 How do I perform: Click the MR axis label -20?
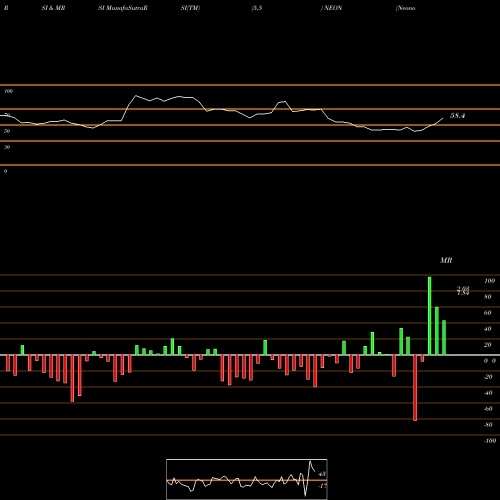(488, 377)
